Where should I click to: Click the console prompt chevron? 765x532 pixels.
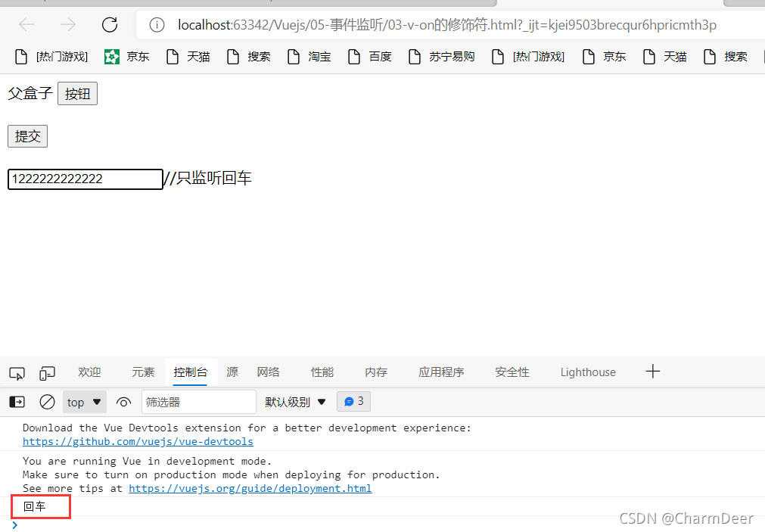[x=14, y=525]
